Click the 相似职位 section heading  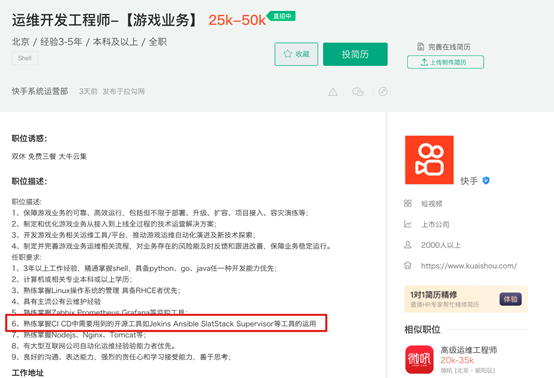point(422,330)
